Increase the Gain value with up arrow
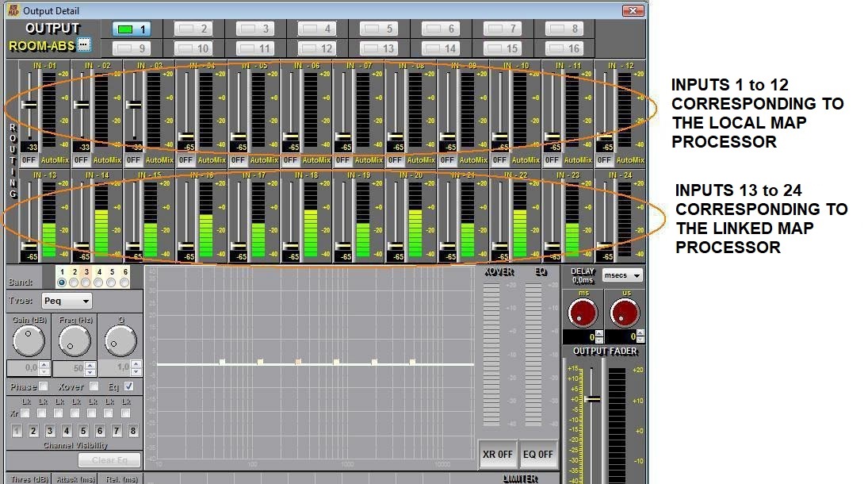This screenshot has width=868, height=484. tap(44, 365)
